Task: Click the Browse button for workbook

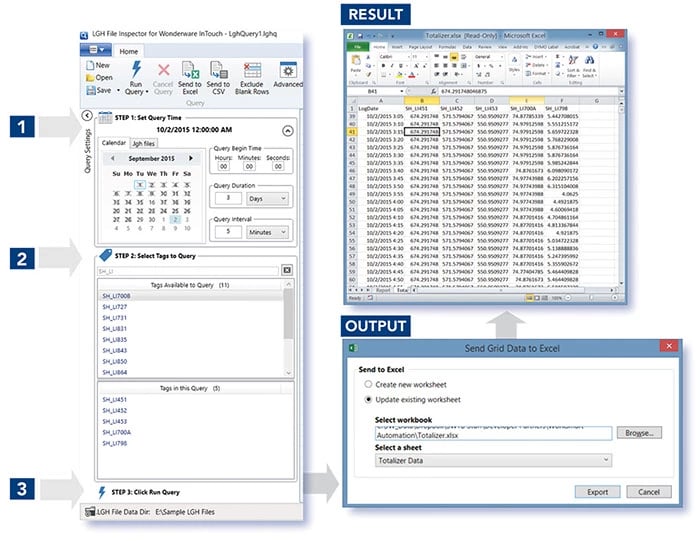Action: tap(638, 433)
